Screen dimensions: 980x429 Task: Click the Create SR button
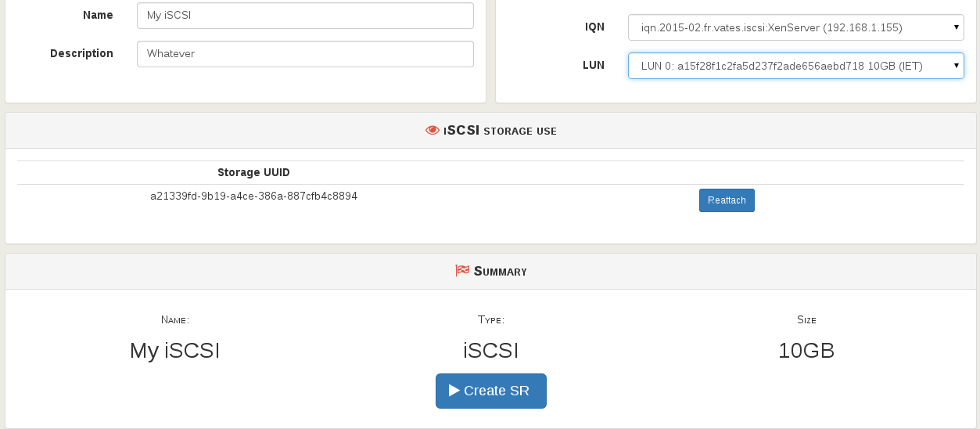click(x=491, y=391)
